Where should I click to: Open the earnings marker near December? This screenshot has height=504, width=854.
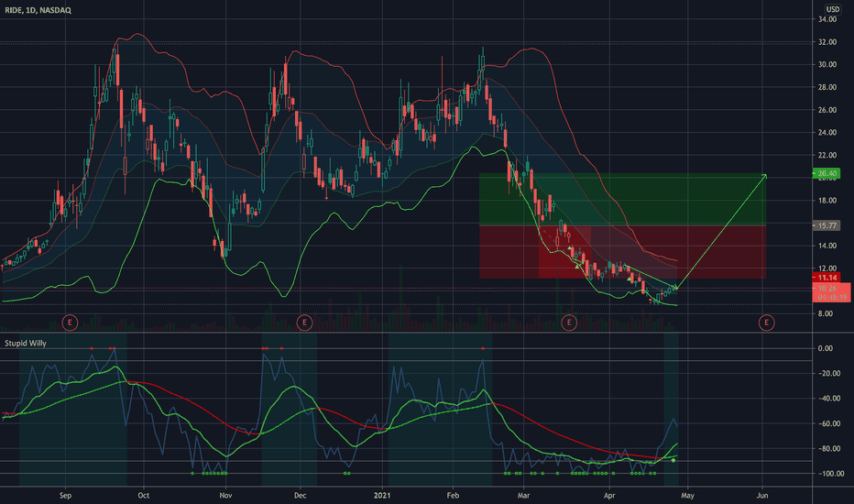click(304, 323)
